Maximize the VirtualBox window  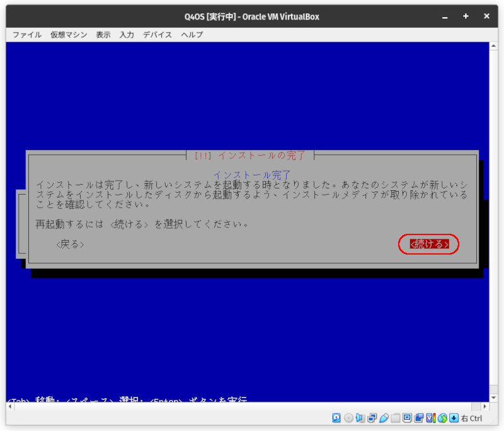coord(466,16)
